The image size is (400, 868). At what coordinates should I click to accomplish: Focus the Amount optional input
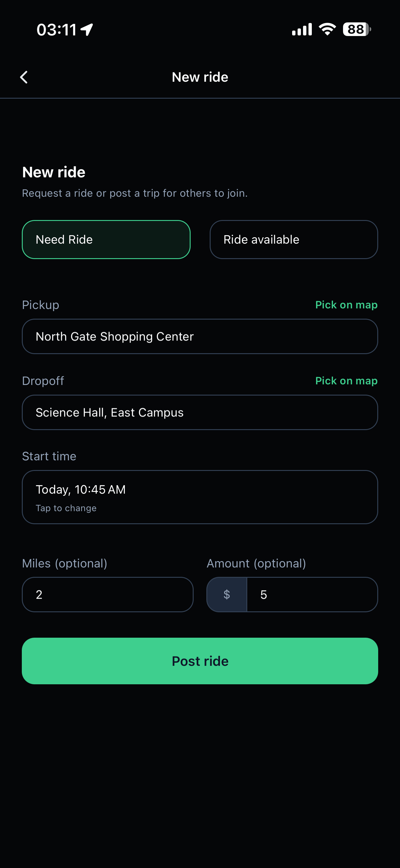(312, 594)
